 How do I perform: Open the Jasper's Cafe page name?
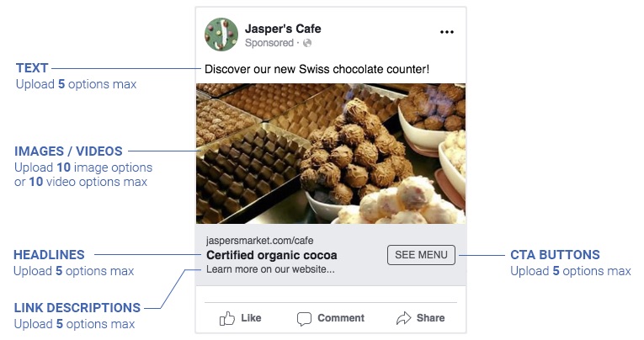(283, 29)
